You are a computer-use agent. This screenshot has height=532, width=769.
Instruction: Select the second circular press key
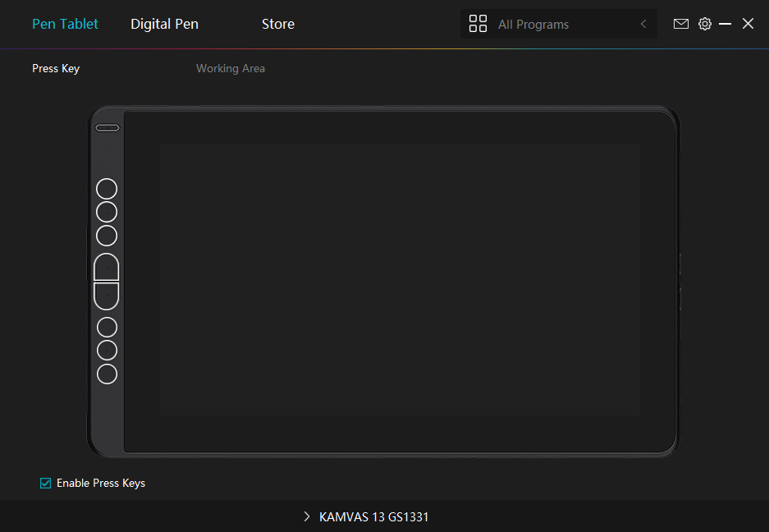pos(107,212)
